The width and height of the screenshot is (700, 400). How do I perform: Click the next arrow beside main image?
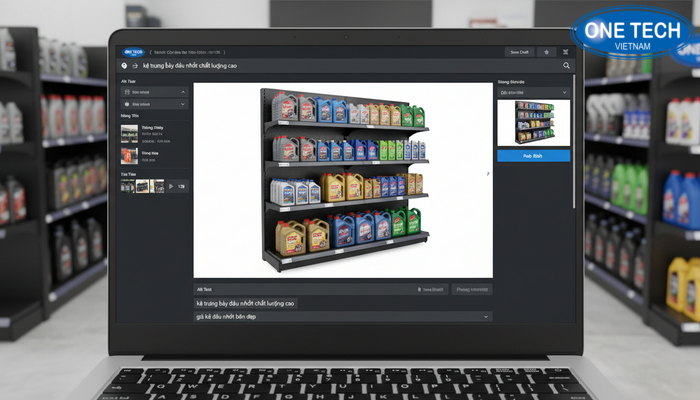tap(488, 174)
